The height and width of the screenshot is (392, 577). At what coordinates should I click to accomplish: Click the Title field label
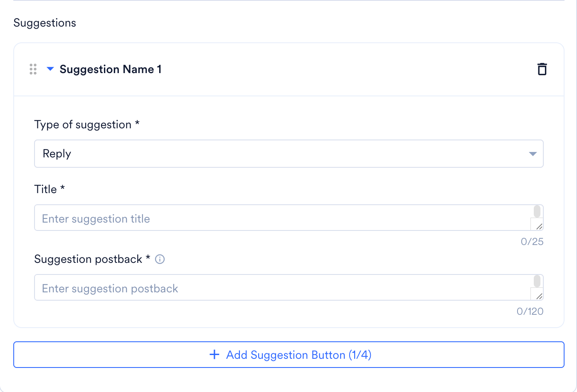pos(49,189)
